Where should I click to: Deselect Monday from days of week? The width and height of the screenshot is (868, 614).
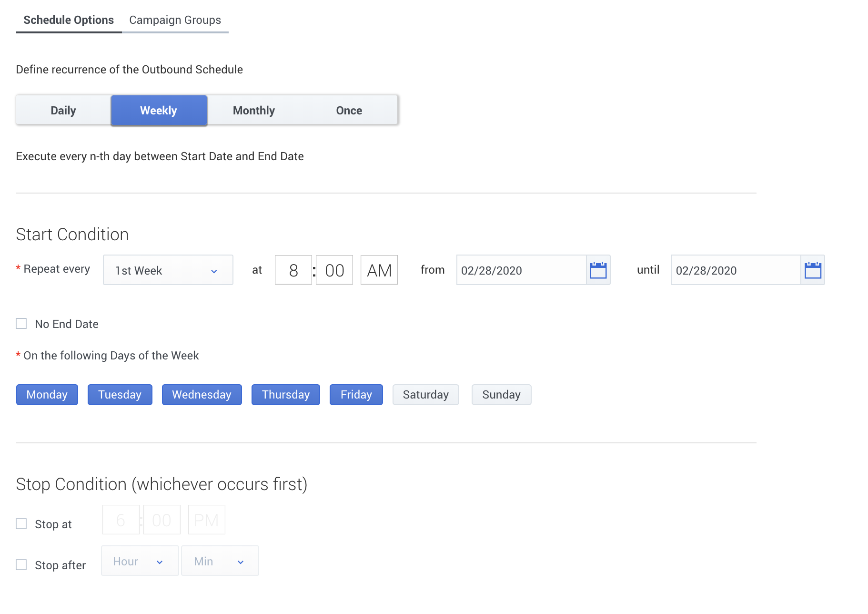click(x=47, y=395)
